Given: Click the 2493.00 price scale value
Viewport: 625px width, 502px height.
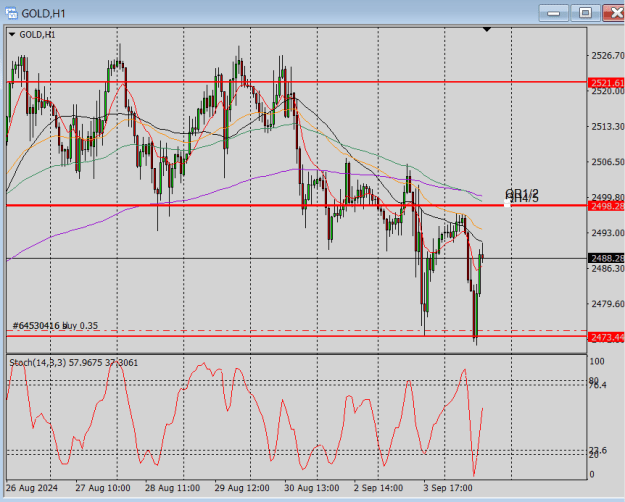Looking at the screenshot, I should tap(607, 232).
